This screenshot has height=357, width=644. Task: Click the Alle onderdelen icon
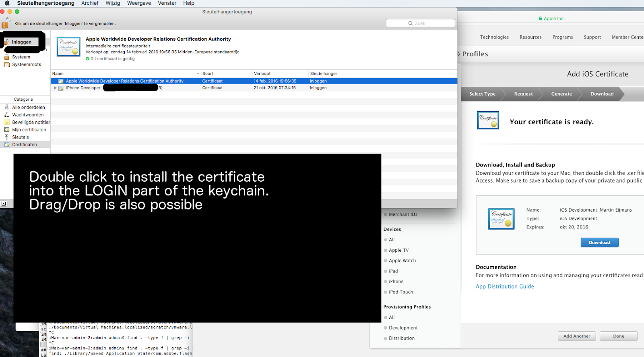pos(6,107)
